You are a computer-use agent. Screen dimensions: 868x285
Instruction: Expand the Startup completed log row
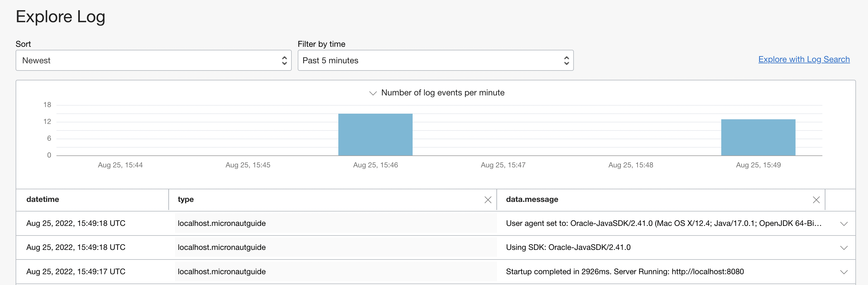pos(843,272)
